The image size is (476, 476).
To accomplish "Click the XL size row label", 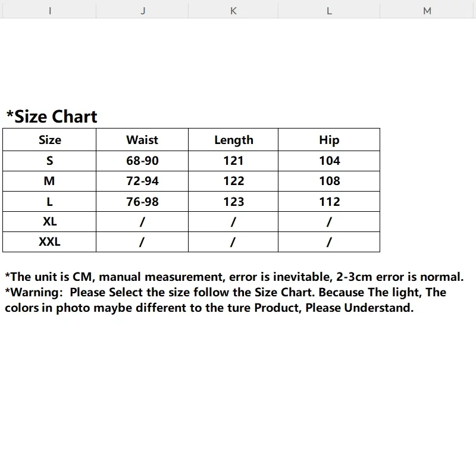I will (49, 221).
